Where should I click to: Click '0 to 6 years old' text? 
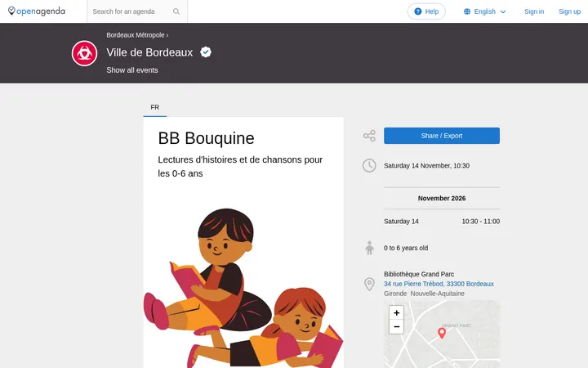tap(406, 248)
